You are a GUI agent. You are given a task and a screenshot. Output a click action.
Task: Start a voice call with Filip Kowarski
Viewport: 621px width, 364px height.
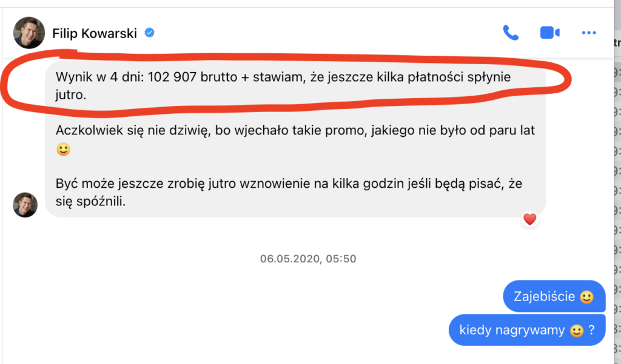coord(511,33)
